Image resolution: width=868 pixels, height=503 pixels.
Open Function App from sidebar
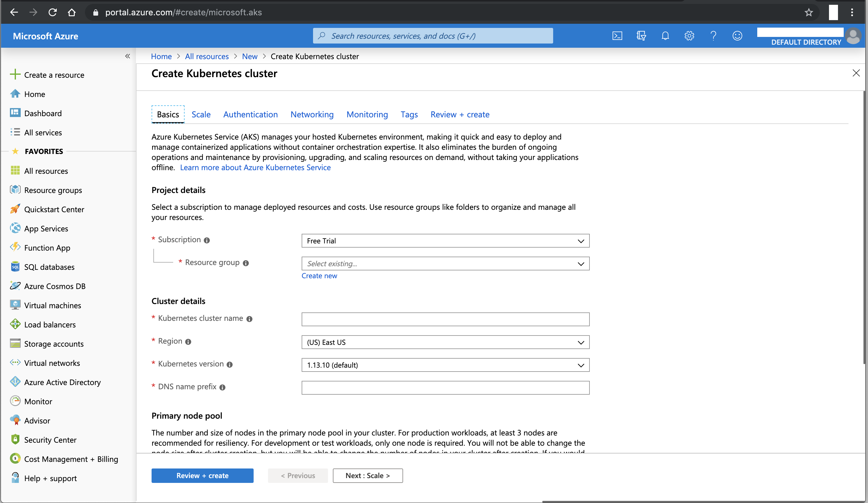click(x=47, y=247)
